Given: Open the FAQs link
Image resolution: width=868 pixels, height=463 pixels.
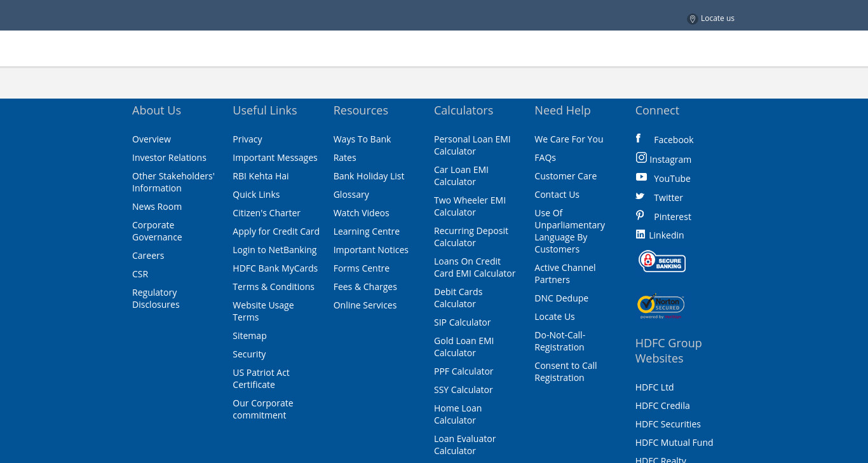Looking at the screenshot, I should click(545, 158).
